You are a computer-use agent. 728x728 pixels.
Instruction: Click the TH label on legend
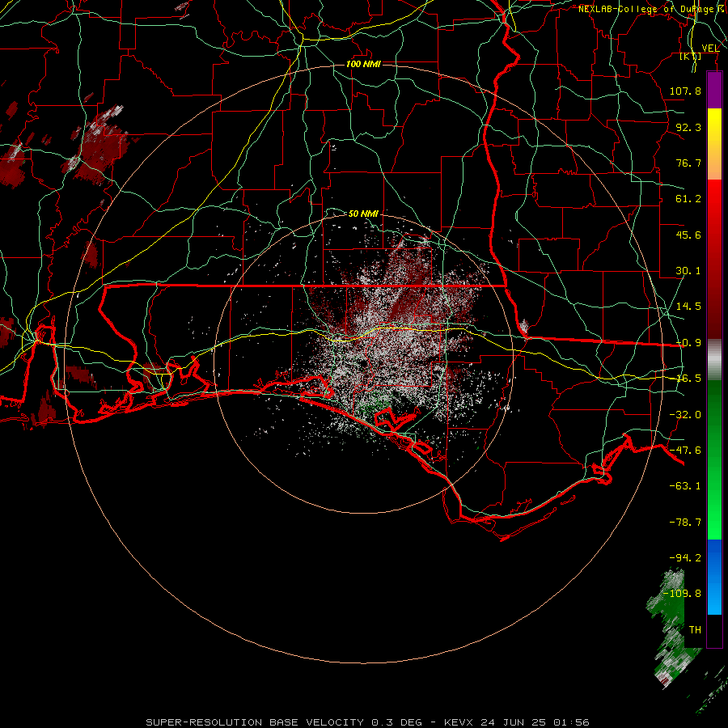695,630
